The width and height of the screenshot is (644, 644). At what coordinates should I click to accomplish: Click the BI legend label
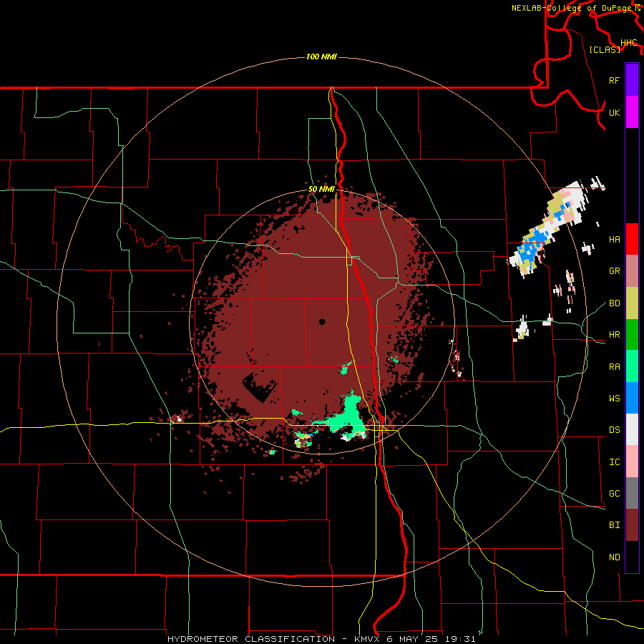[615, 525]
